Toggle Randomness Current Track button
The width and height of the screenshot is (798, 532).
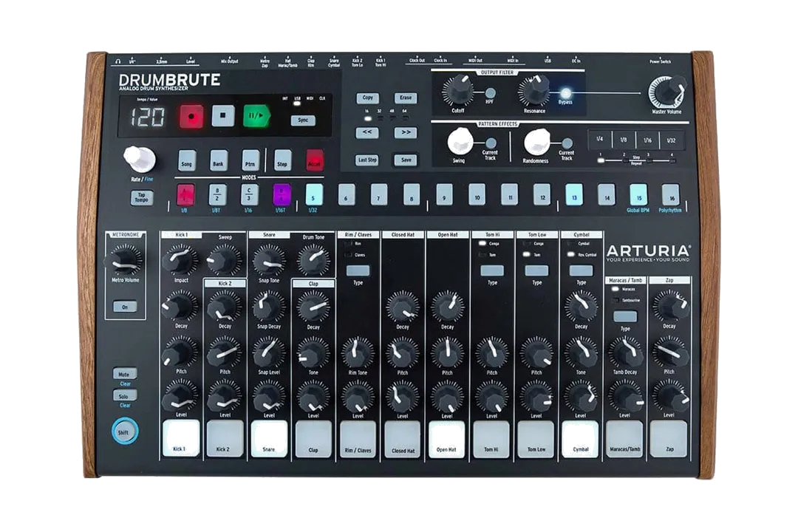(x=567, y=143)
